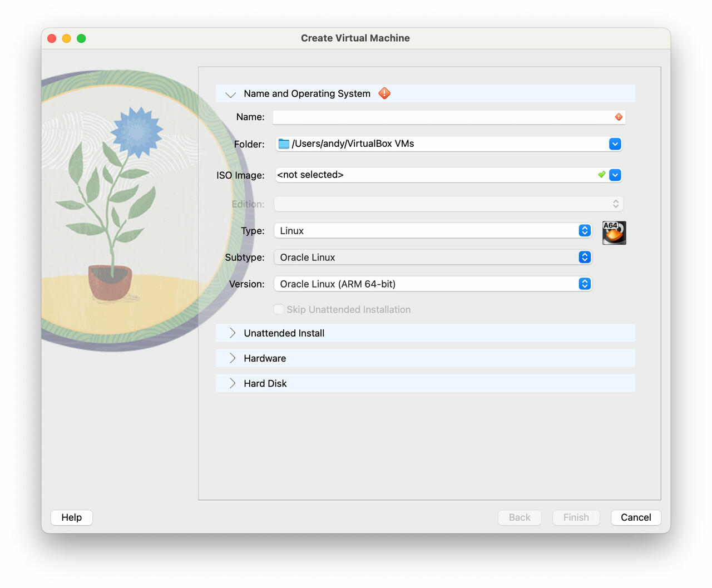Image resolution: width=712 pixels, height=588 pixels.
Task: Click the error indicator inside the Name field
Action: pos(619,117)
